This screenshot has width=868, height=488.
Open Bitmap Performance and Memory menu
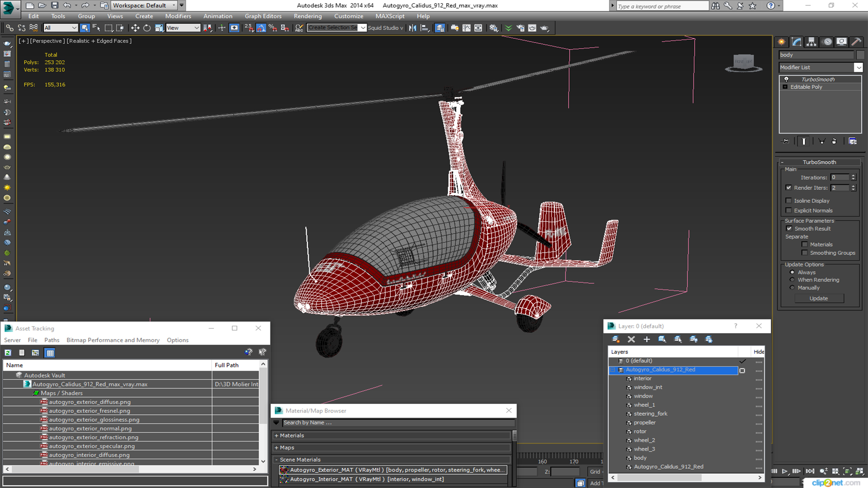coord(113,340)
